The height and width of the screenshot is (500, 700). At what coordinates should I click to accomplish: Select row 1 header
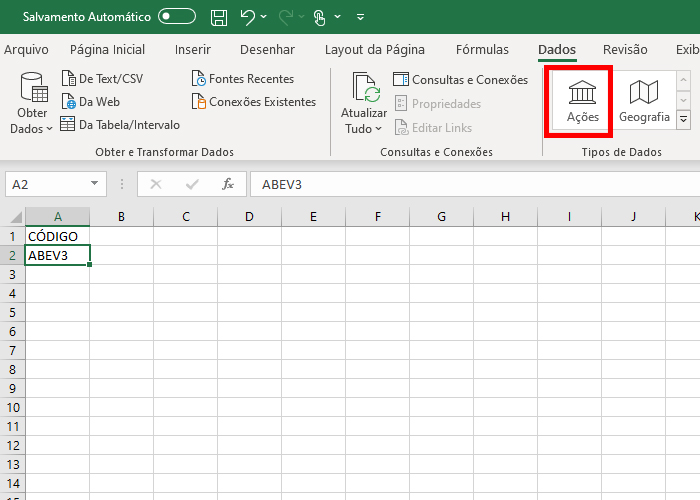tap(12, 236)
